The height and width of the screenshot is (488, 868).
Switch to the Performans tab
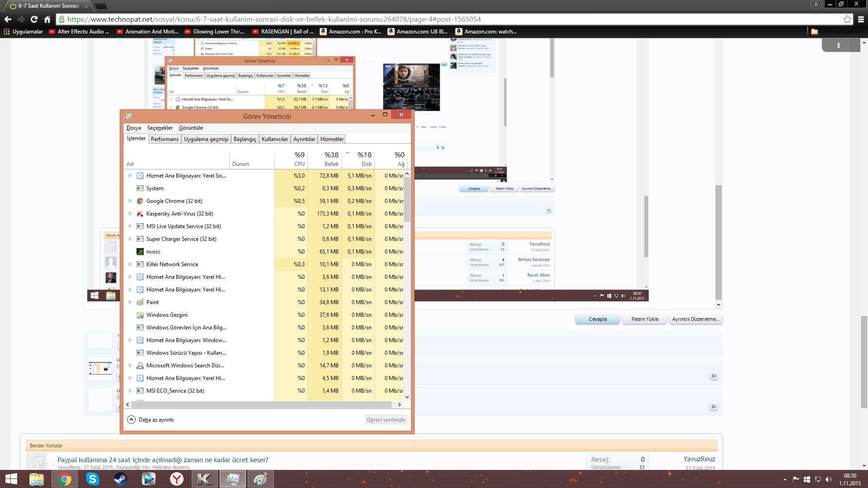[165, 139]
